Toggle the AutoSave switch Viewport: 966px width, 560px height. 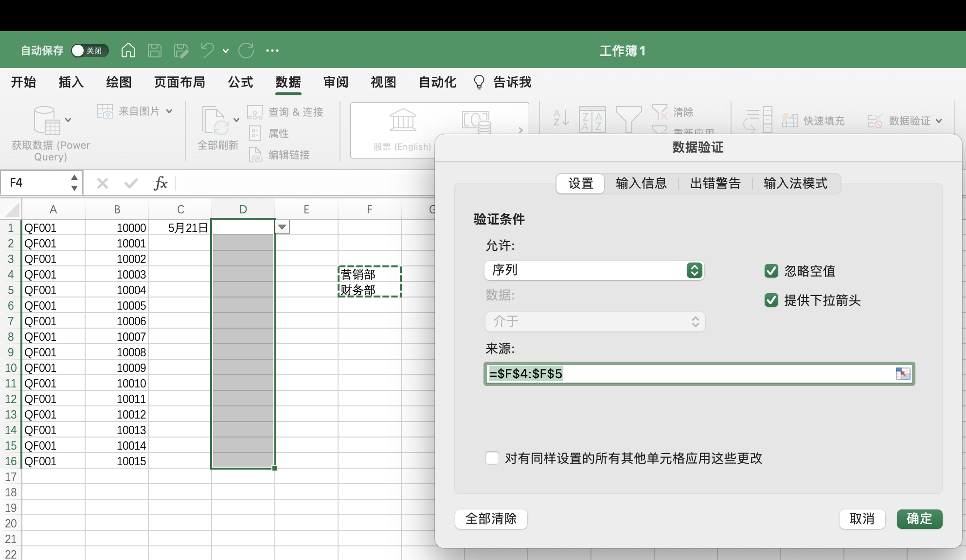(90, 51)
